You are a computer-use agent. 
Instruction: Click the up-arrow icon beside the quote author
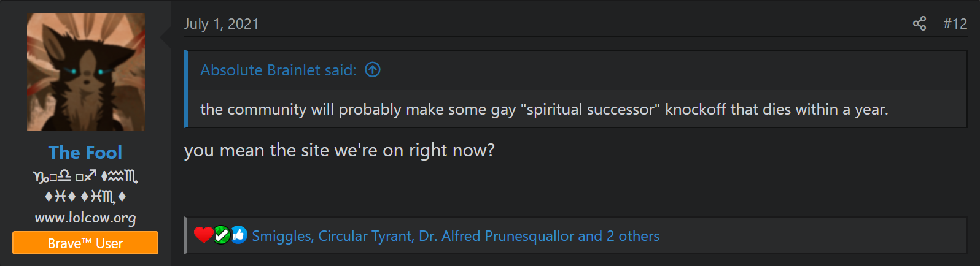click(373, 70)
